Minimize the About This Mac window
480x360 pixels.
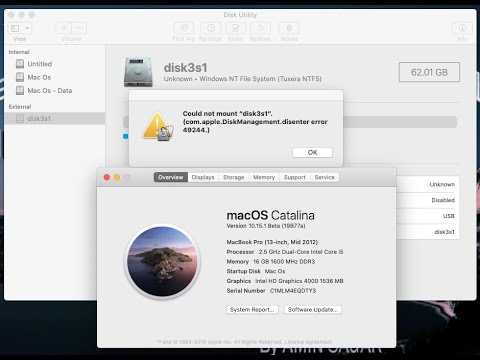(117, 177)
